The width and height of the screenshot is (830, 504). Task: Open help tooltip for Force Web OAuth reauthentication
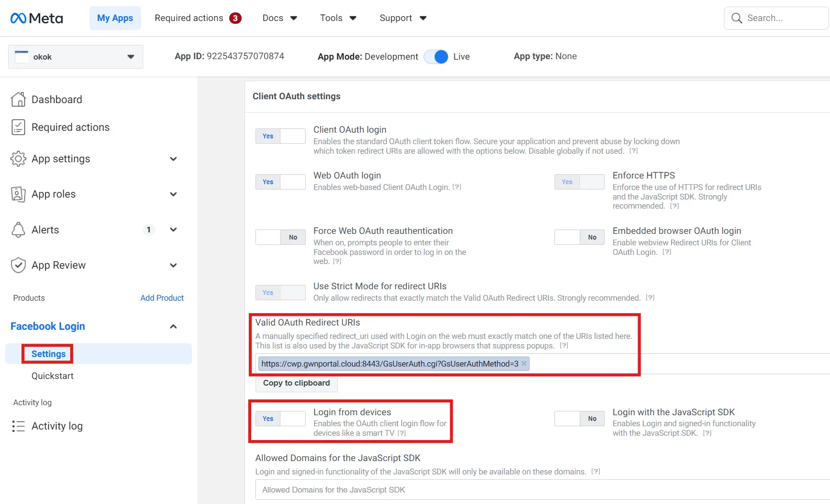tap(337, 262)
